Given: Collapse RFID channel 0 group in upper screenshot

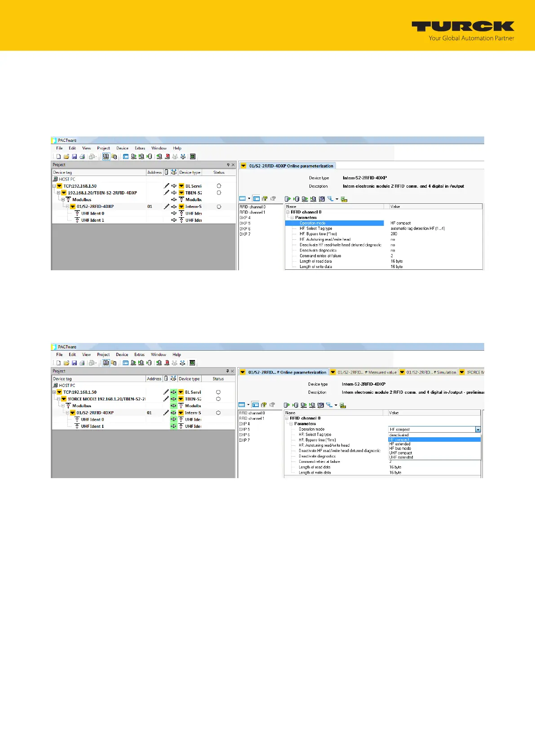Looking at the screenshot, I should (x=287, y=212).
